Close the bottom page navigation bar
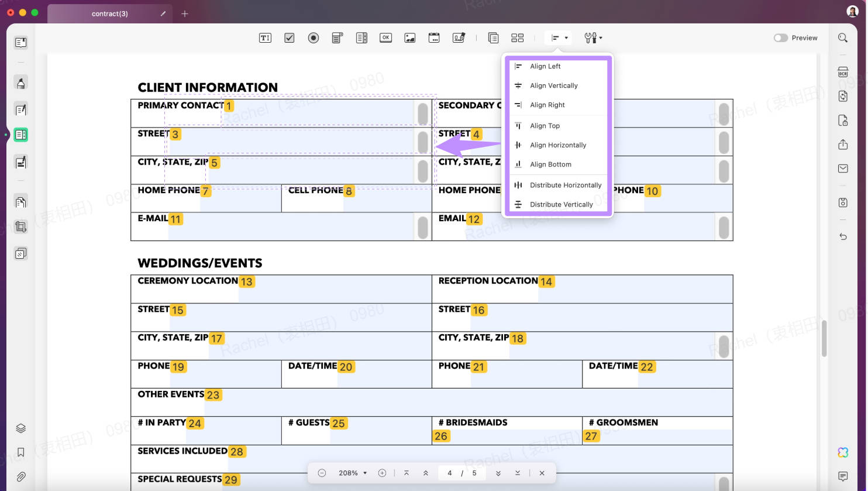The image size is (868, 491). pyautogui.click(x=542, y=473)
